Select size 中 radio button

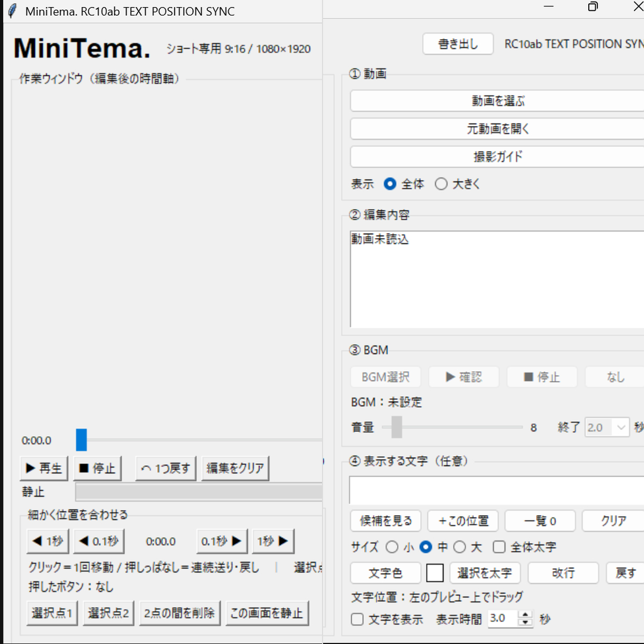pos(426,547)
